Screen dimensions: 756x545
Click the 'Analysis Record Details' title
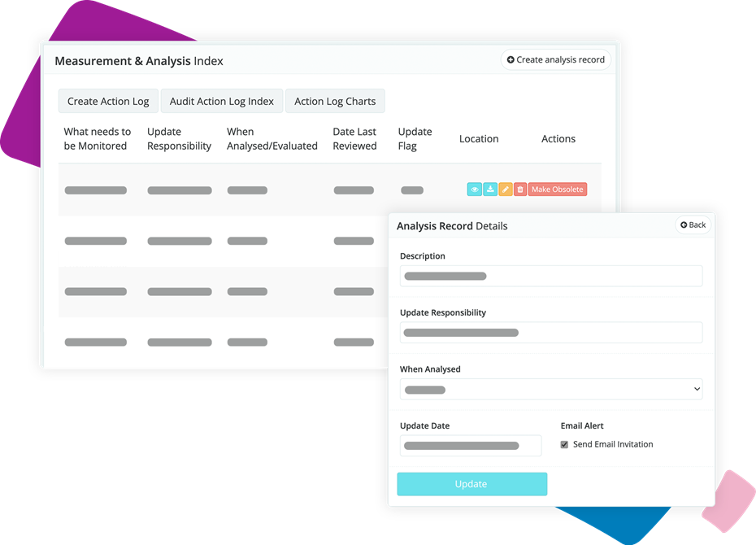click(x=452, y=226)
